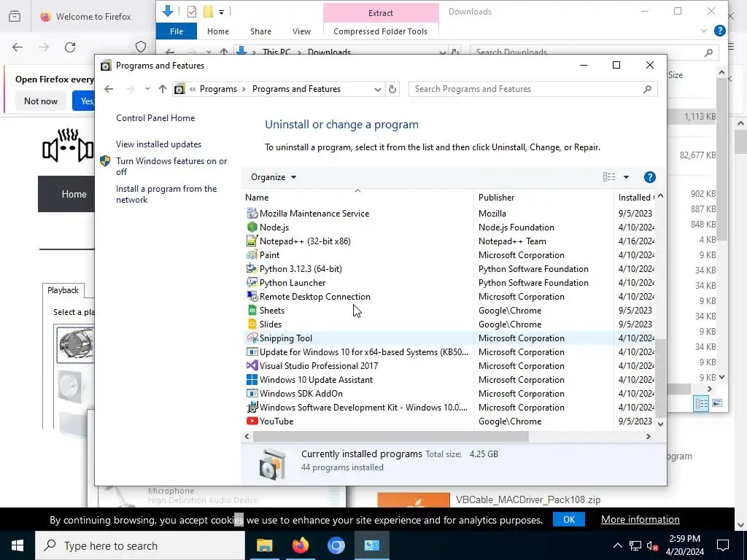747x560 pixels.
Task: Open Control Panel Home link
Action: click(155, 118)
